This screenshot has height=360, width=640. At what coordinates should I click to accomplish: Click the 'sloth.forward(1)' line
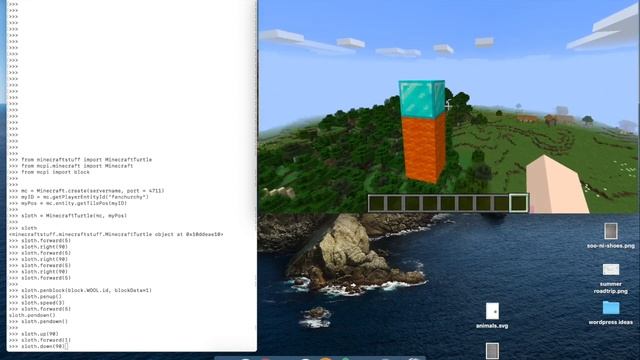46,340
